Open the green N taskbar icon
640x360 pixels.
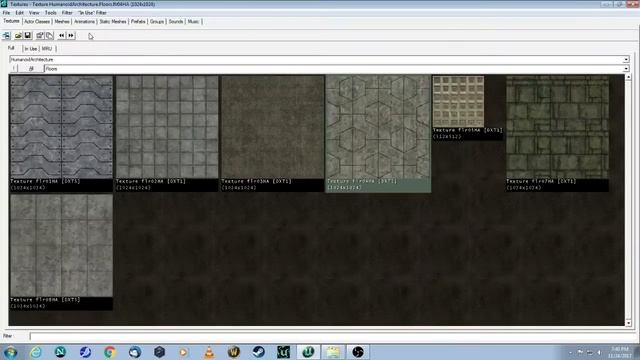60,352
